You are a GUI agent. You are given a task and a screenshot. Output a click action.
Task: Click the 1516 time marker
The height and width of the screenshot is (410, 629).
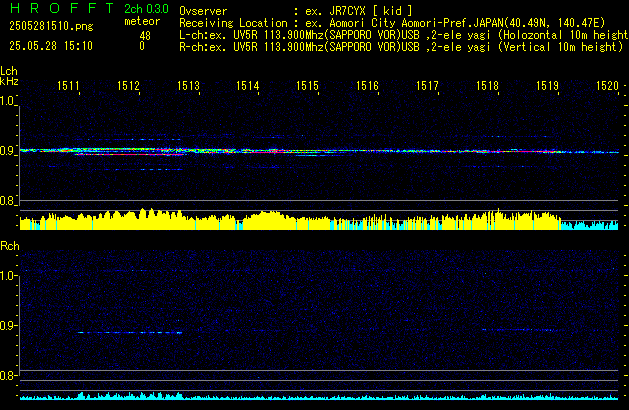(x=367, y=86)
